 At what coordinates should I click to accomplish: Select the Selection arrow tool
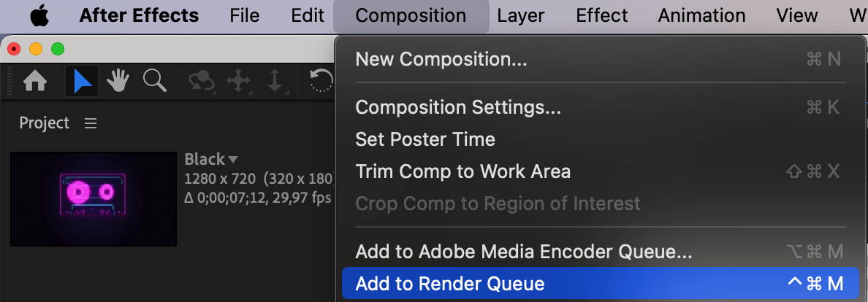pos(82,81)
